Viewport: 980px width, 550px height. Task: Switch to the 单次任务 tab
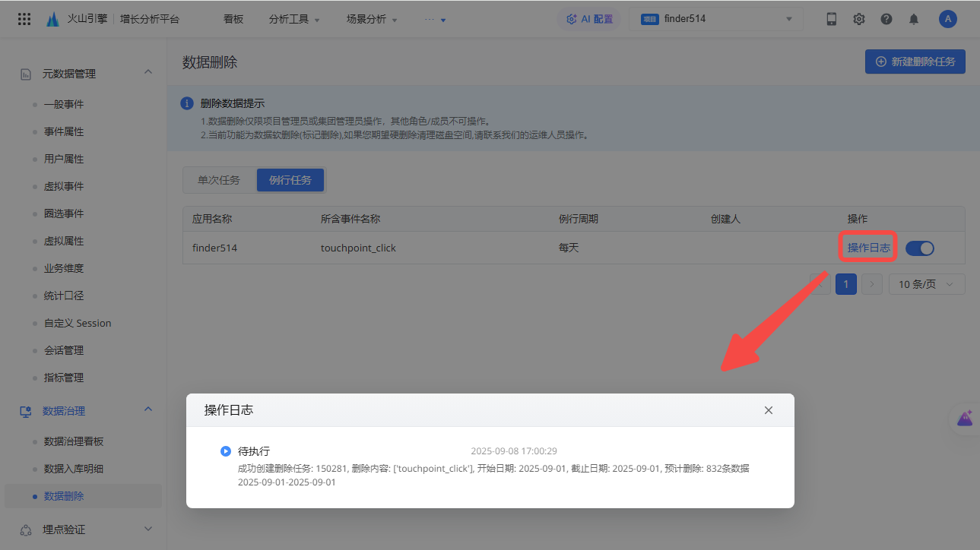219,180
